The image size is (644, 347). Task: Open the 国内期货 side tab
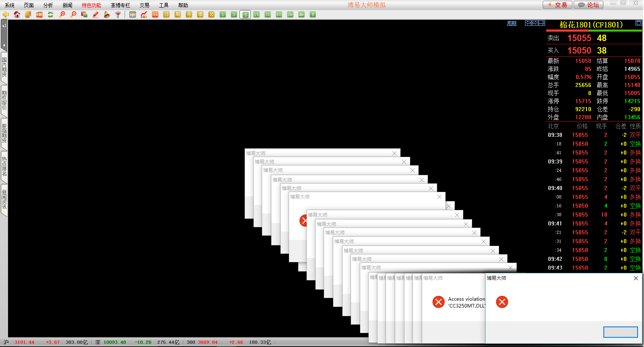pos(4,67)
